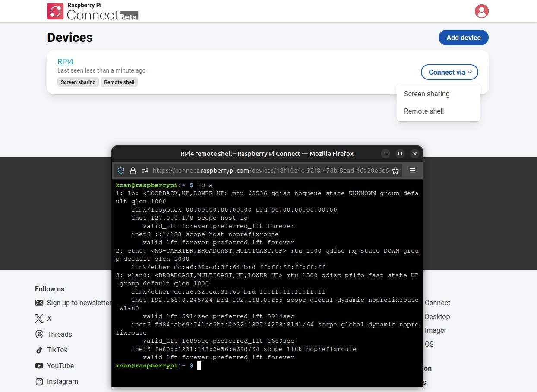The width and height of the screenshot is (537, 392).
Task: Click the Instagram icon
Action: coord(39,382)
